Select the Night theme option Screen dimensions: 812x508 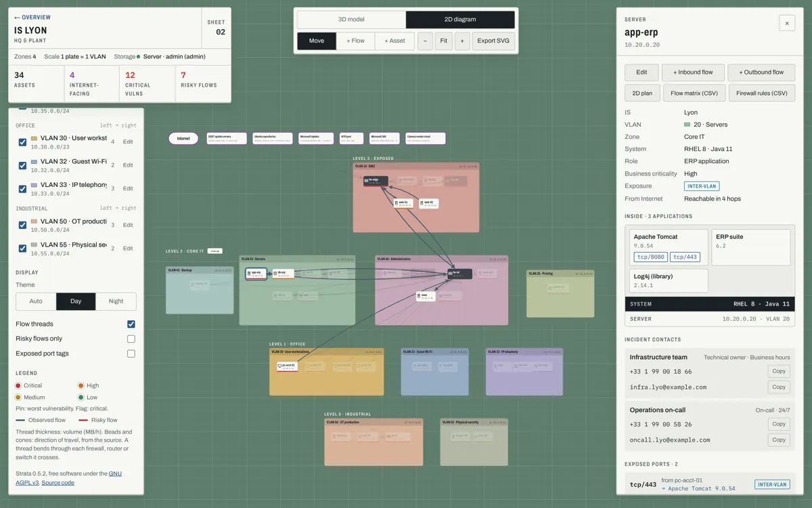click(x=116, y=301)
